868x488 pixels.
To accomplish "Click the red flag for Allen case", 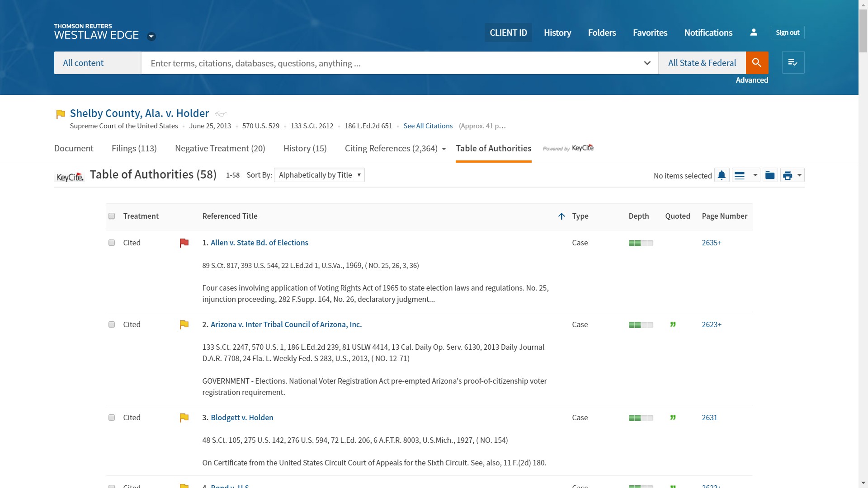I will pos(184,243).
